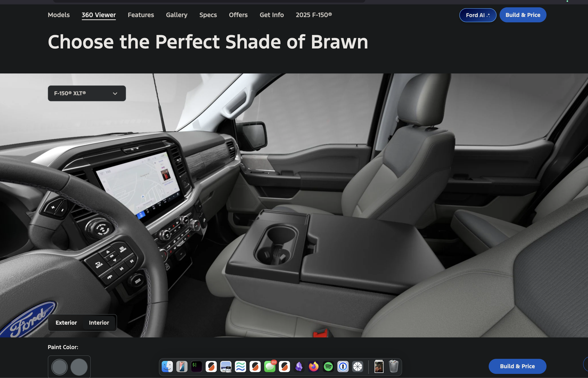Click the "Paint Color:" label
Image resolution: width=588 pixels, height=378 pixels.
coord(63,347)
